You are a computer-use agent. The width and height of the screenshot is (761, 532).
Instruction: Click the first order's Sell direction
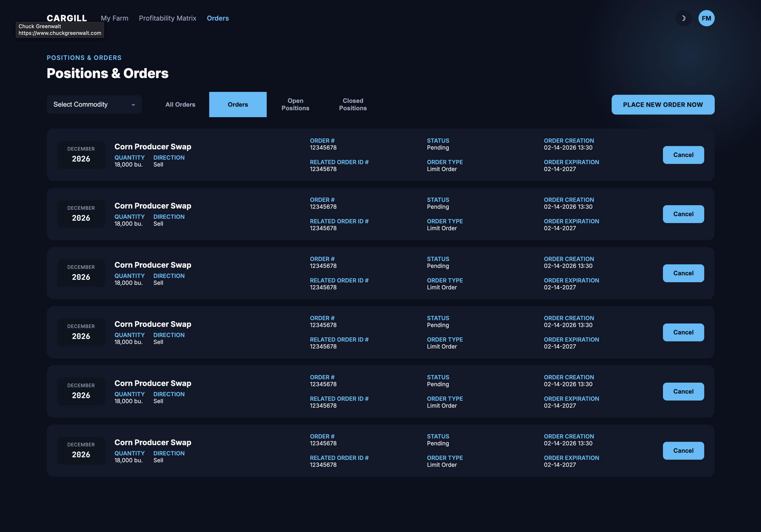pyautogui.click(x=158, y=164)
